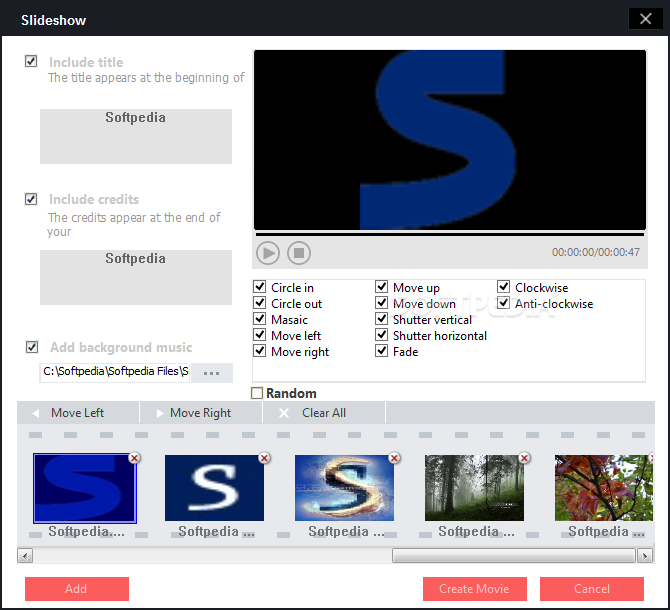This screenshot has width=670, height=610.
Task: Click the title text box Softpedia
Action: tap(136, 136)
